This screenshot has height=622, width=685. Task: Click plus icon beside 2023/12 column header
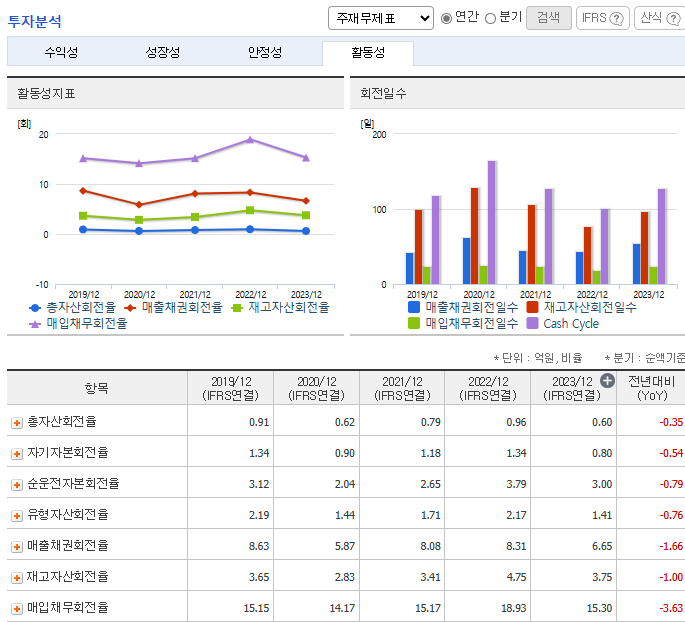607,381
